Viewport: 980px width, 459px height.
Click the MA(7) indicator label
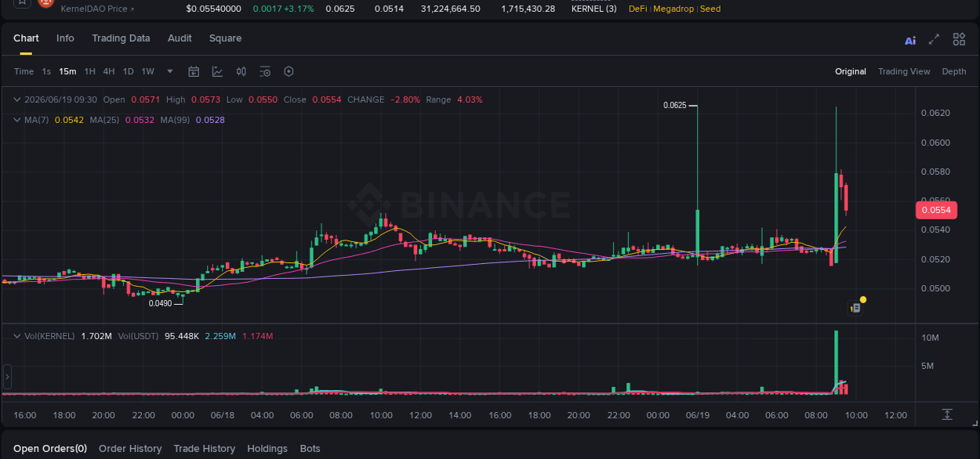point(37,120)
